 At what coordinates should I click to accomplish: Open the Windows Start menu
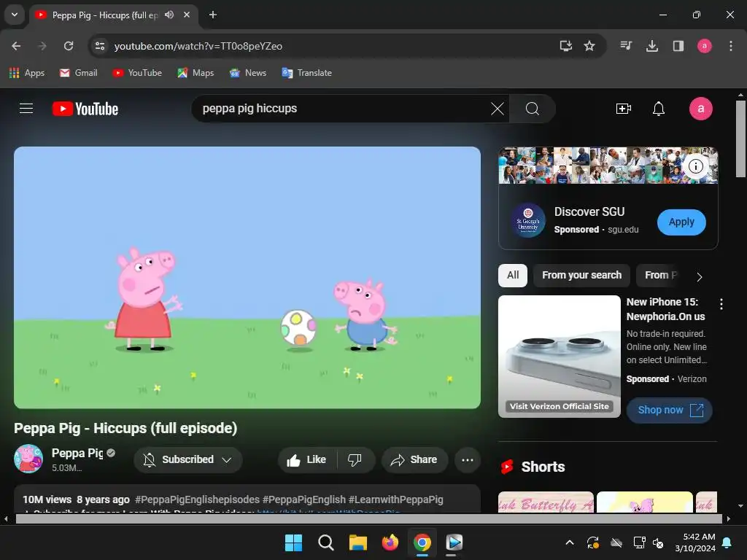coord(293,542)
